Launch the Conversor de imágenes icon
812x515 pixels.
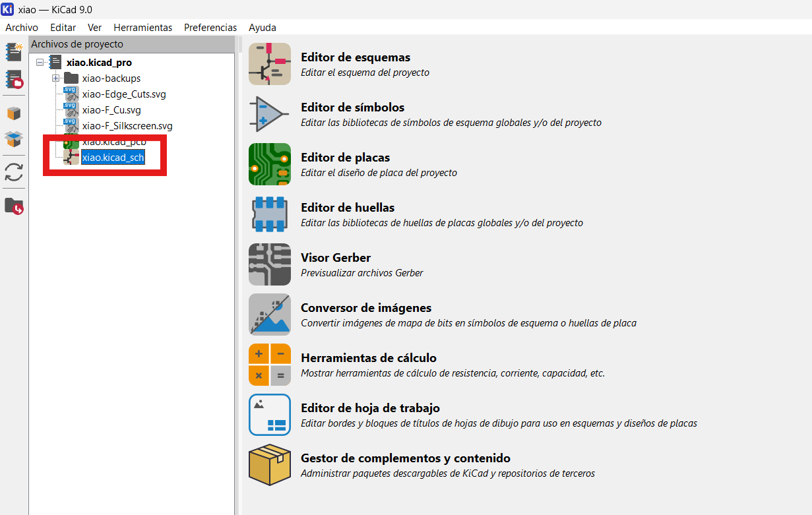[270, 315]
